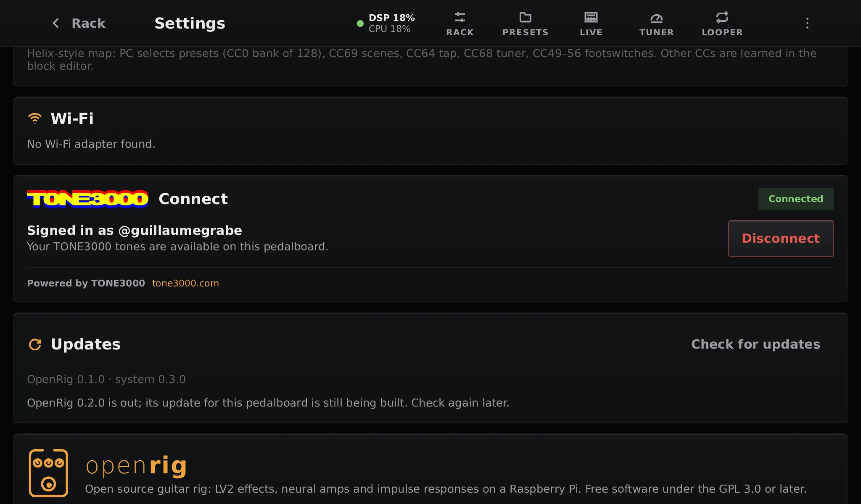Click the Settings page title
Image resolution: width=861 pixels, height=504 pixels.
[190, 24]
